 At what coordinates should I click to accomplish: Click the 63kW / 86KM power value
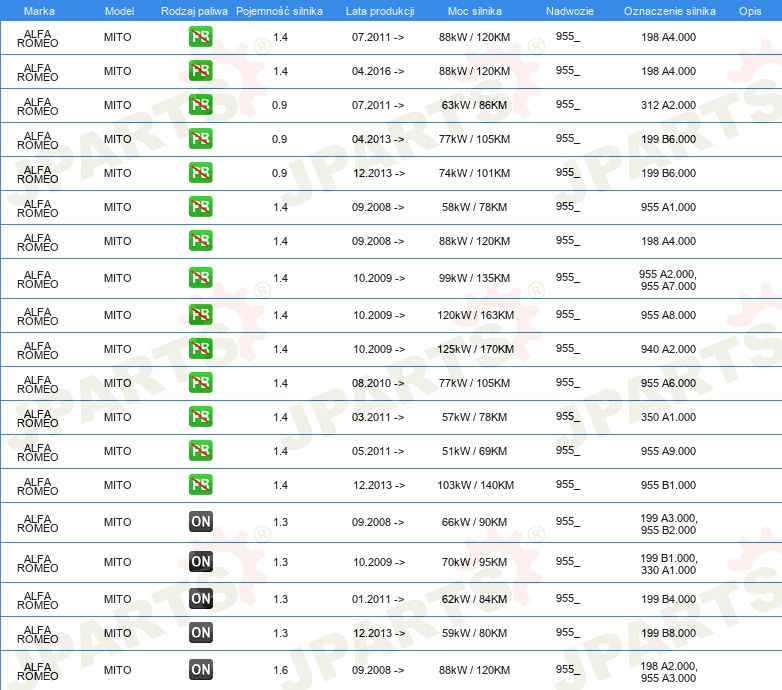pos(474,105)
